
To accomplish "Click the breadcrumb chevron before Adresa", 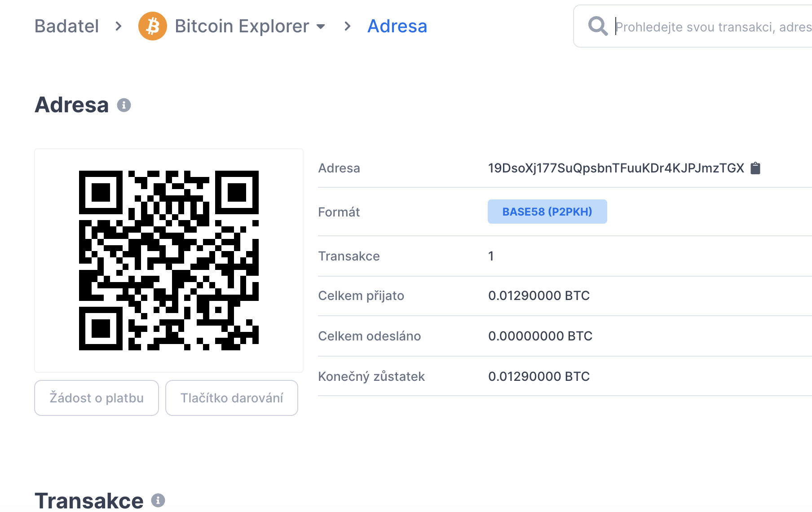I will click(347, 26).
